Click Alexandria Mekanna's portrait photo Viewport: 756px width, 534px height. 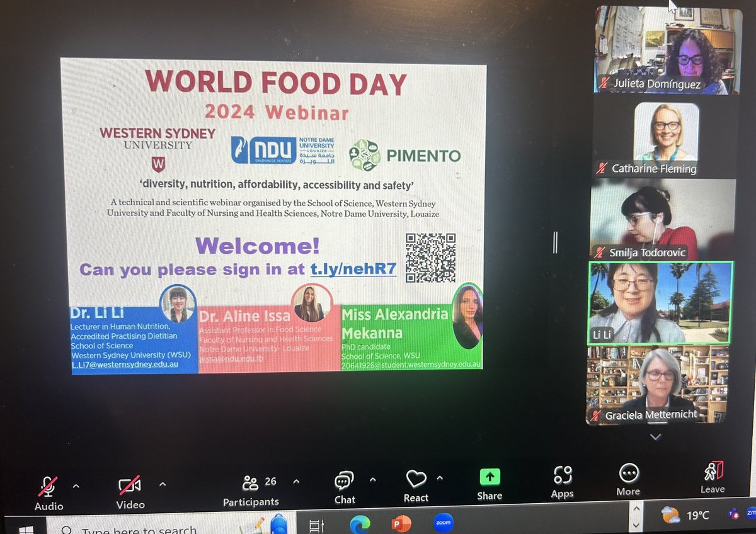click(467, 316)
